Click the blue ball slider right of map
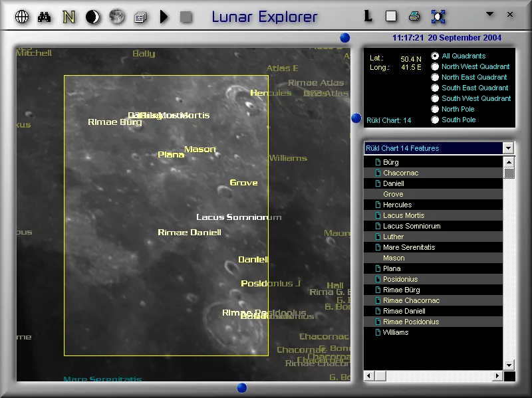Screen dimensions: 532x398 pos(356,118)
